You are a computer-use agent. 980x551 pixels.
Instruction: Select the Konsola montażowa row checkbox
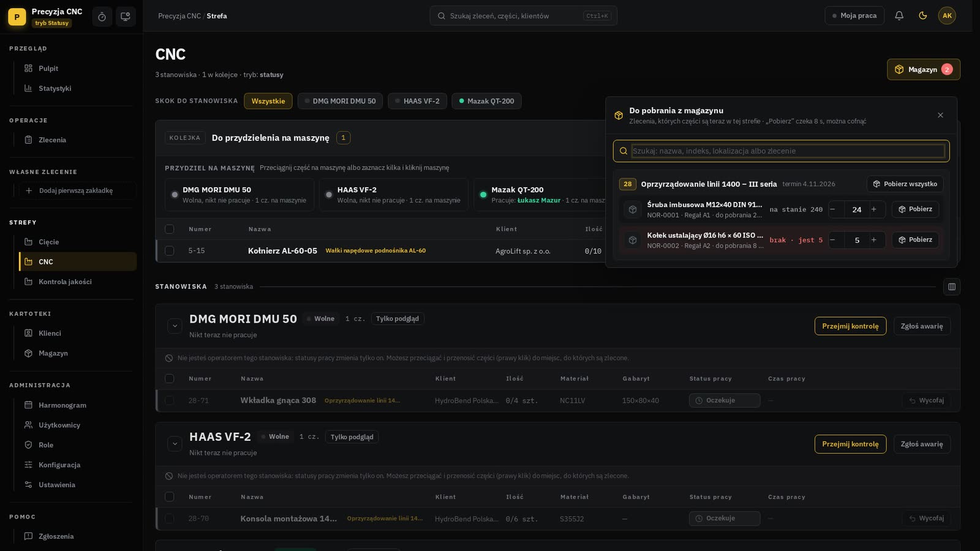pyautogui.click(x=170, y=519)
